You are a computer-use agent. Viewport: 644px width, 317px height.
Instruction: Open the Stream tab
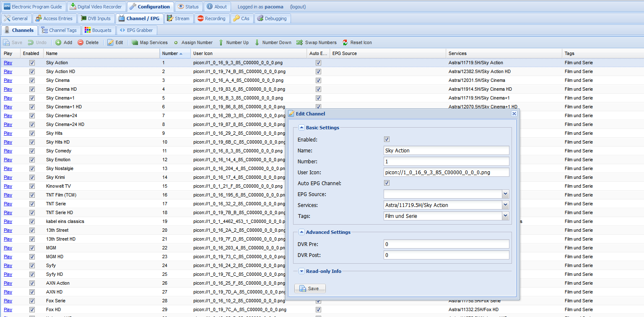pyautogui.click(x=178, y=18)
